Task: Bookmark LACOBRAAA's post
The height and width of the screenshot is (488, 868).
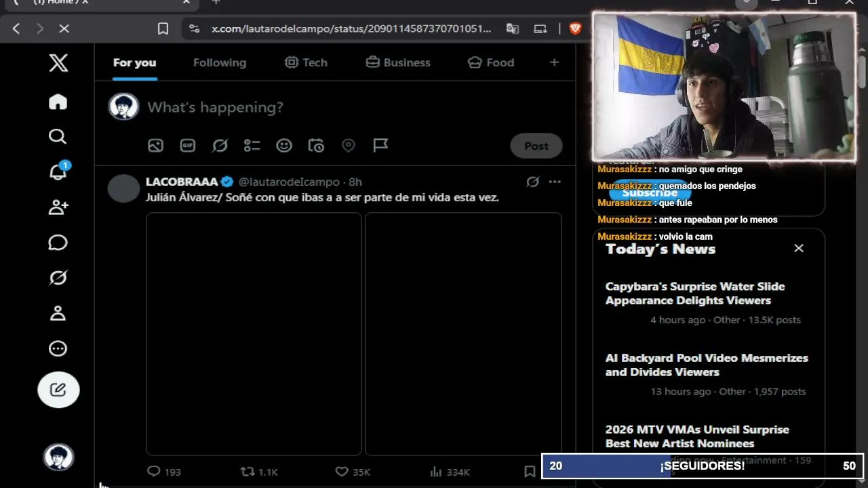Action: tap(530, 472)
